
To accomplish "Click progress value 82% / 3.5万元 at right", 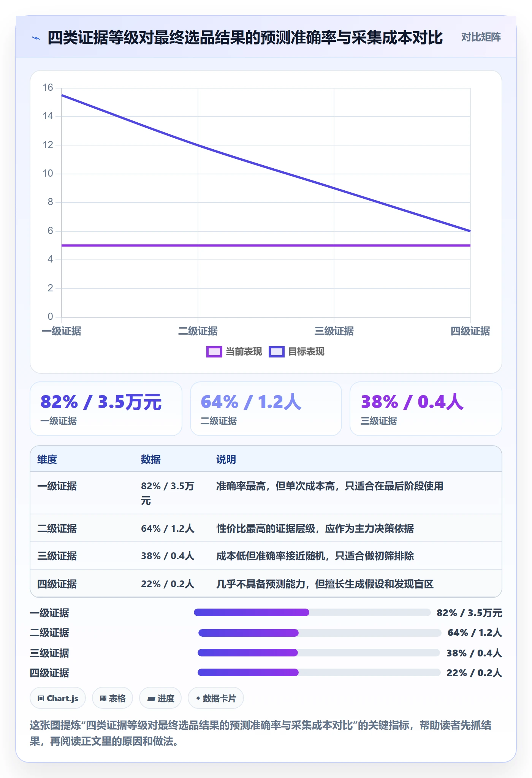I will point(469,613).
